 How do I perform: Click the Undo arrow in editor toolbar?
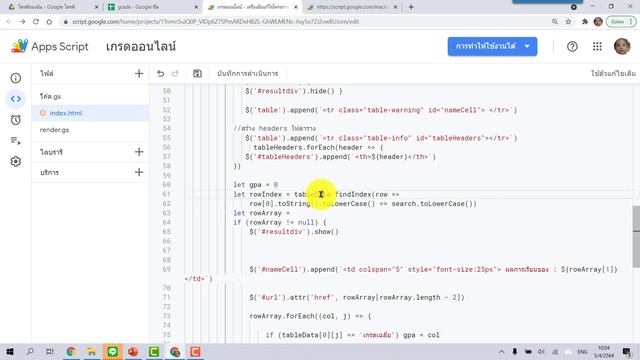point(160,73)
